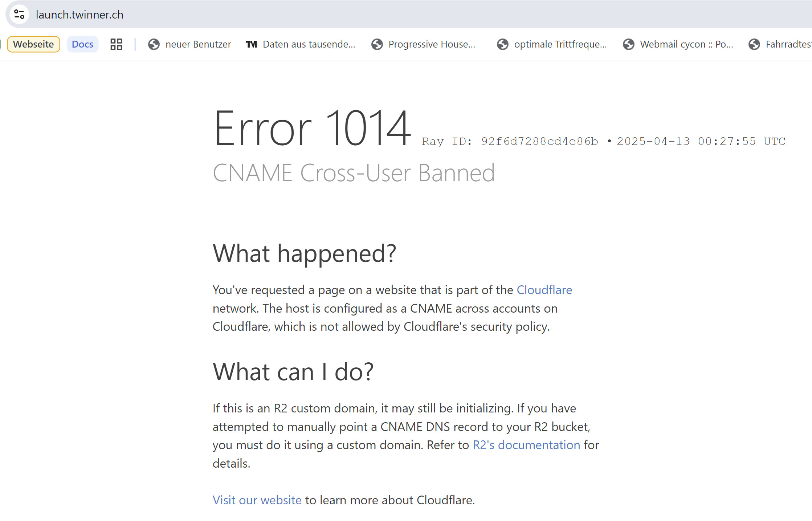Click globe icon beside Webmail cycon bookmark
This screenshot has width=812, height=521.
tap(628, 44)
